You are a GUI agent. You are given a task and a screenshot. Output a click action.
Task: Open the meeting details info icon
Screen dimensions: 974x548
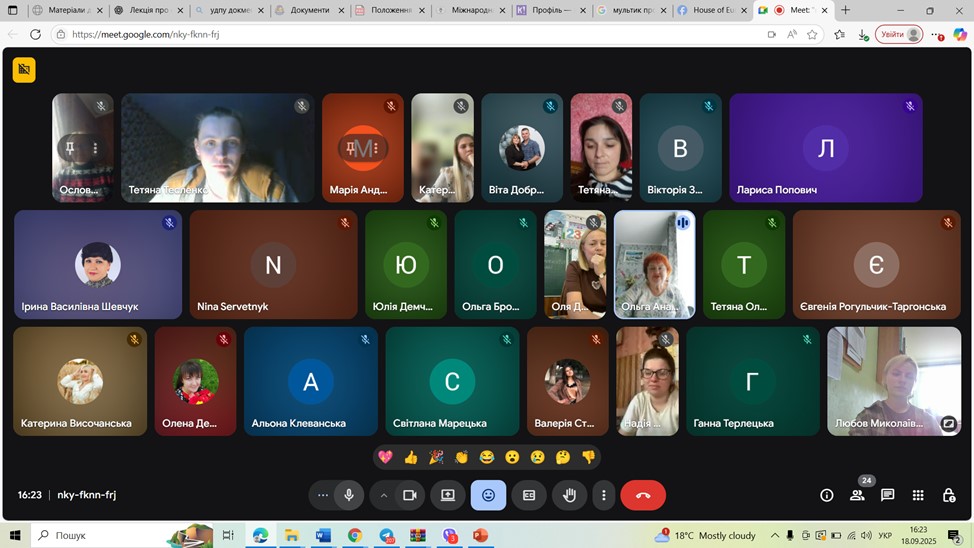(827, 495)
